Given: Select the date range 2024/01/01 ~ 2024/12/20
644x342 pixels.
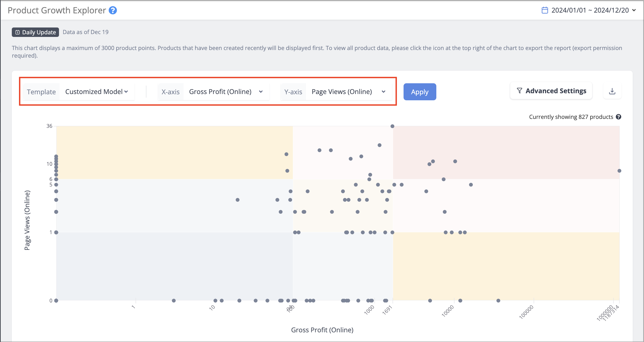Looking at the screenshot, I should pyautogui.click(x=590, y=10).
